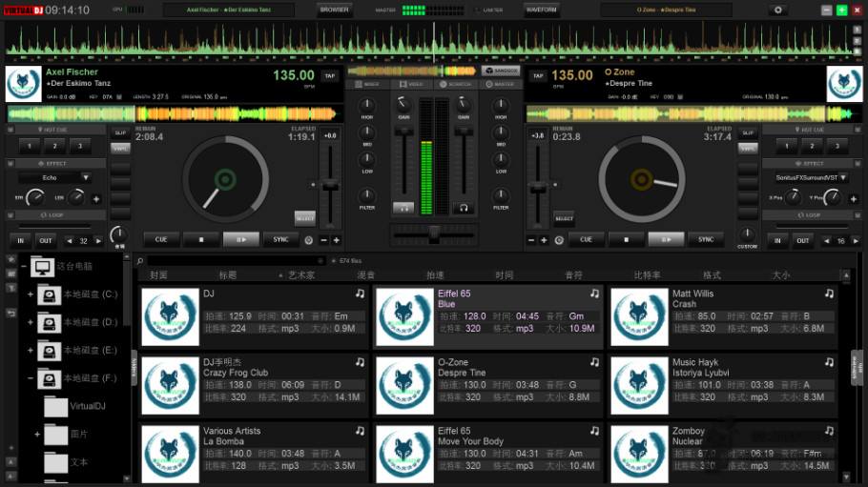
Task: Click the 这台电脑 computer icon
Action: [42, 267]
